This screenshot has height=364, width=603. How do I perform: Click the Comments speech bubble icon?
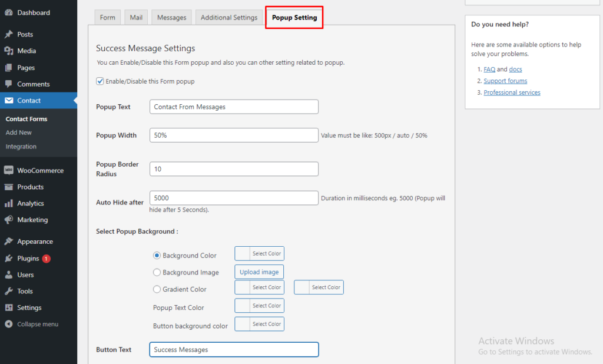point(8,84)
